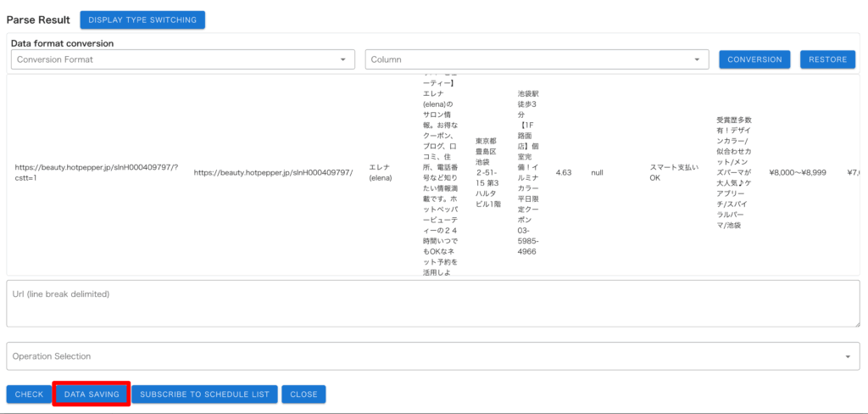Click the CHECK button
The width and height of the screenshot is (868, 414).
(29, 394)
